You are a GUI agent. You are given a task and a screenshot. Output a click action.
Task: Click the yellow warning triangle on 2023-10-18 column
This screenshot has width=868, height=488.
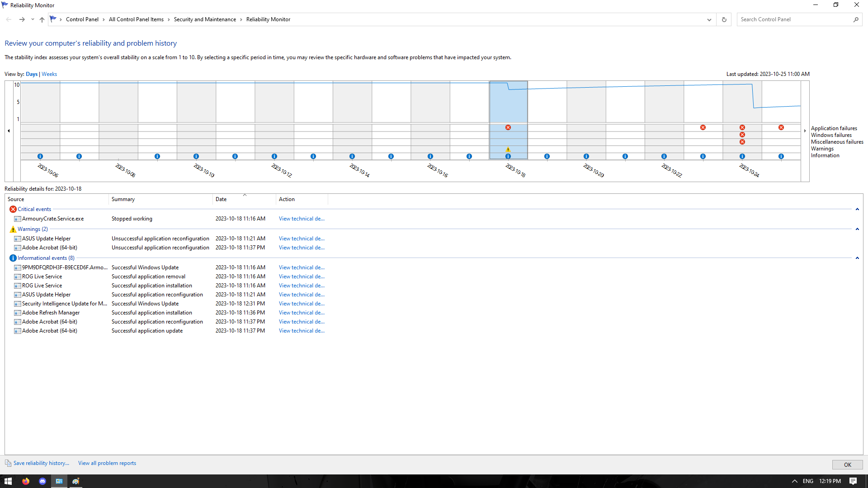[508, 149]
